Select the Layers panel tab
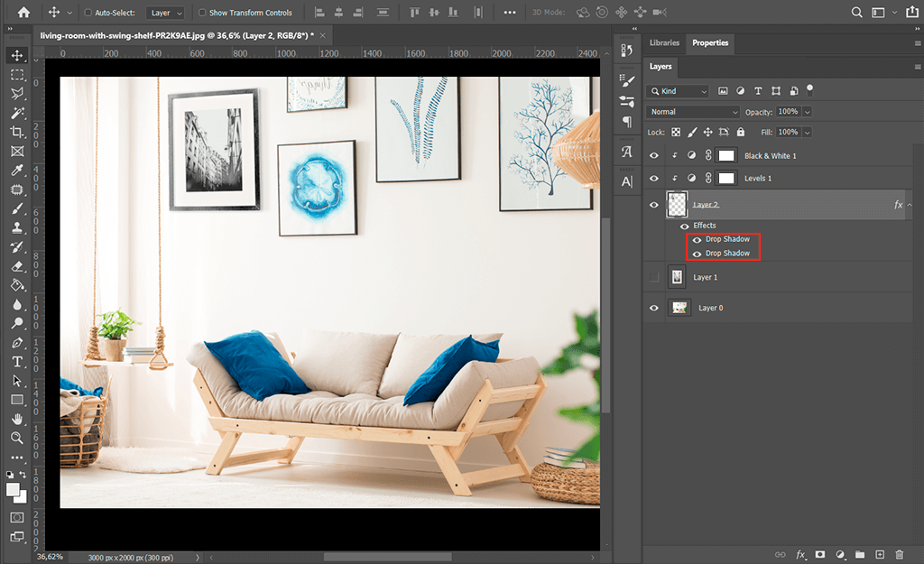This screenshot has height=564, width=924. [661, 66]
